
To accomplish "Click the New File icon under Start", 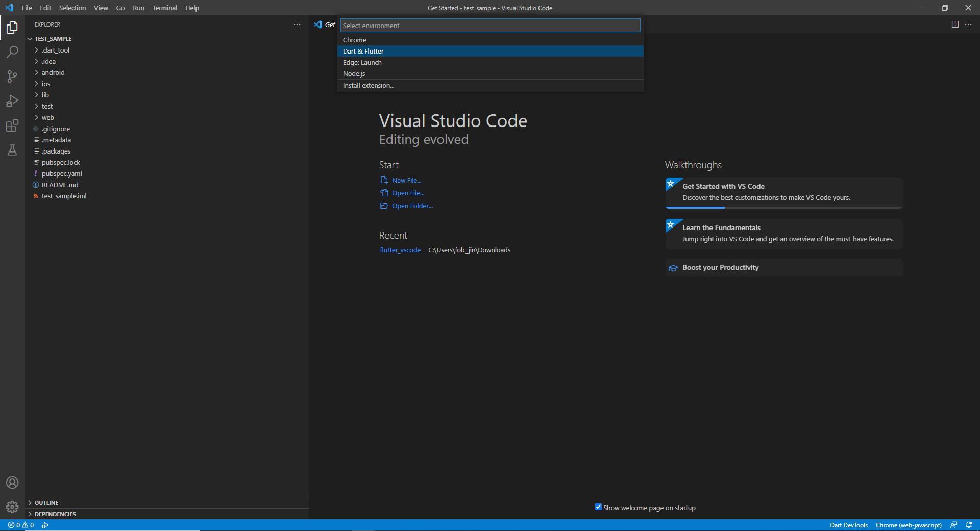I will [384, 180].
